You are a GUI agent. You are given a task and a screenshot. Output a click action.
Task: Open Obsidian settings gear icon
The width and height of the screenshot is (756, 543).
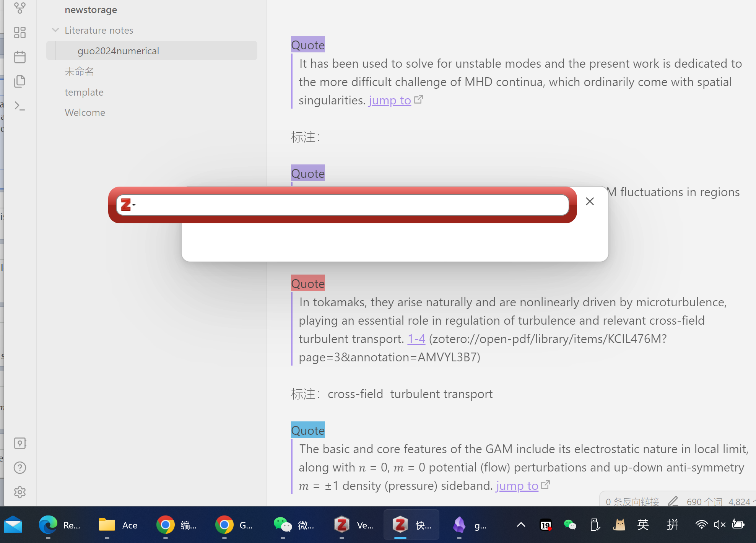point(20,492)
